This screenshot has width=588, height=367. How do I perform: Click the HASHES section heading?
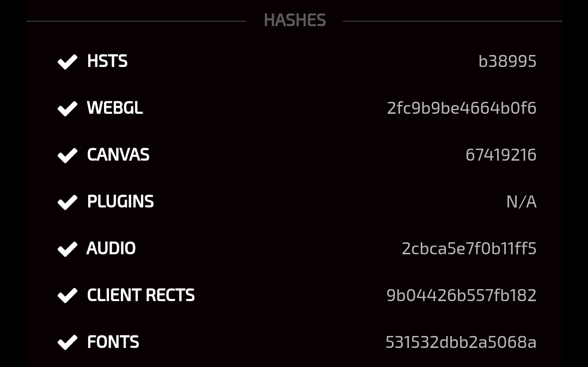pos(295,20)
